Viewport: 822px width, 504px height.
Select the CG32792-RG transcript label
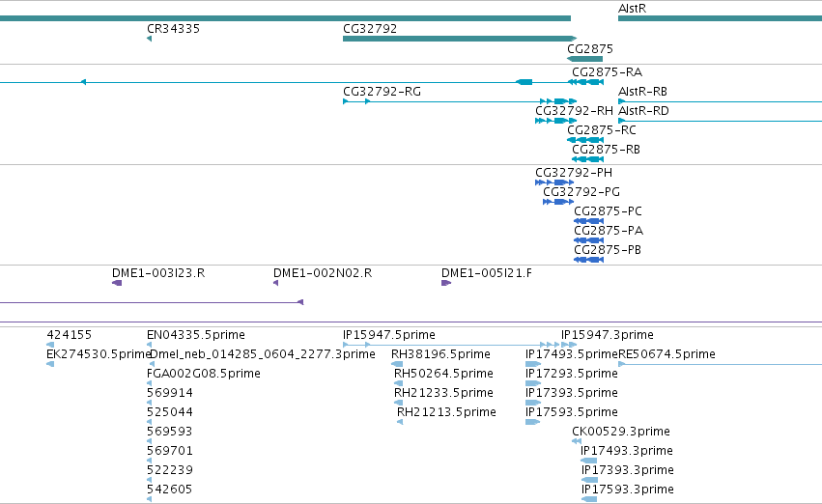[x=382, y=92]
